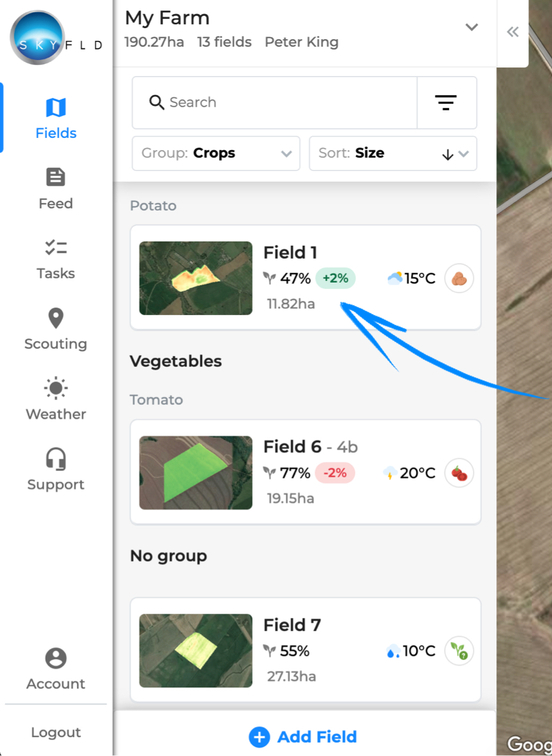
Task: Open the Sort: Size dropdown
Action: (x=393, y=153)
